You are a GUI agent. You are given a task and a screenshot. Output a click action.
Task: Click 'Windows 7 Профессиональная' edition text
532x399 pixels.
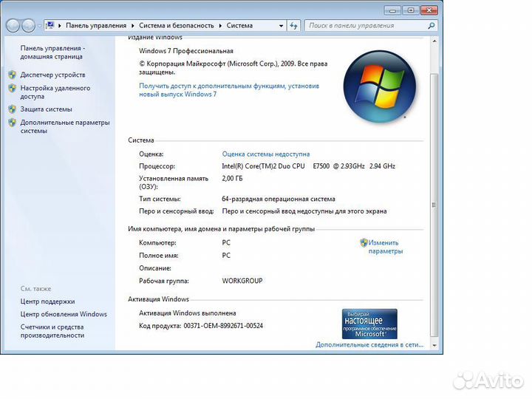186,51
